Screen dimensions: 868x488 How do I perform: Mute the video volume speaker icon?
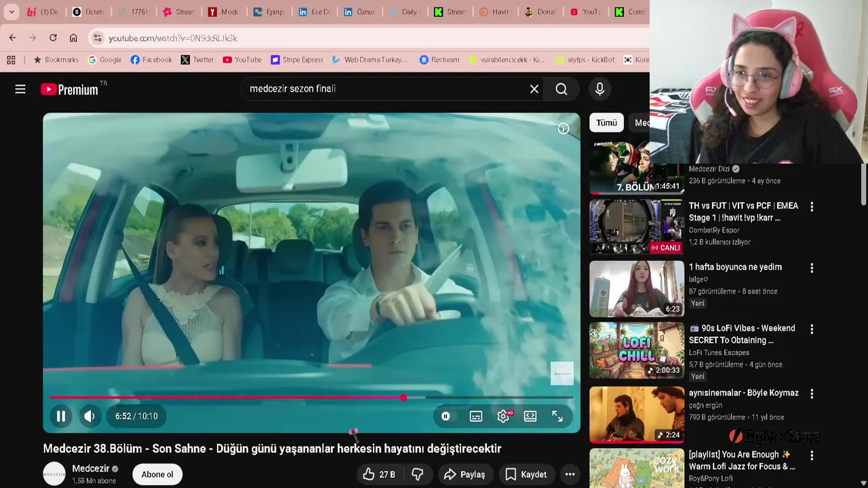[90, 416]
